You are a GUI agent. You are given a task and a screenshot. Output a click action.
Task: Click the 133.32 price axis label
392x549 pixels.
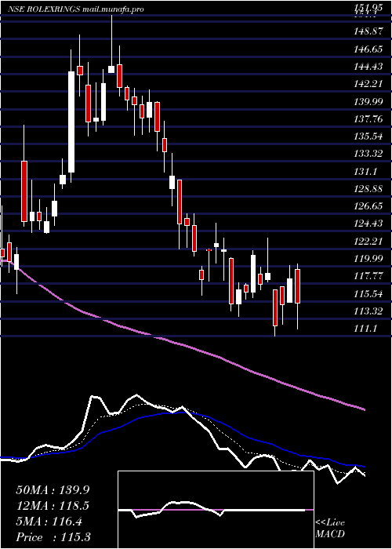coord(367,154)
